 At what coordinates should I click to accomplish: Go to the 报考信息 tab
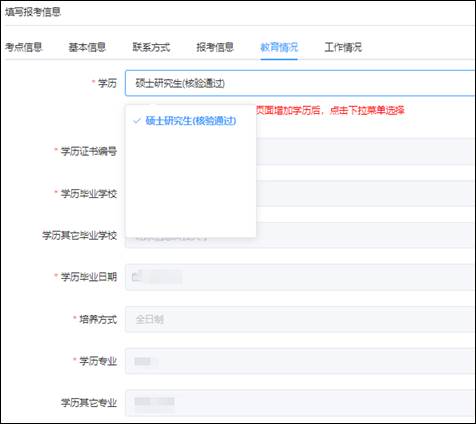[x=215, y=47]
